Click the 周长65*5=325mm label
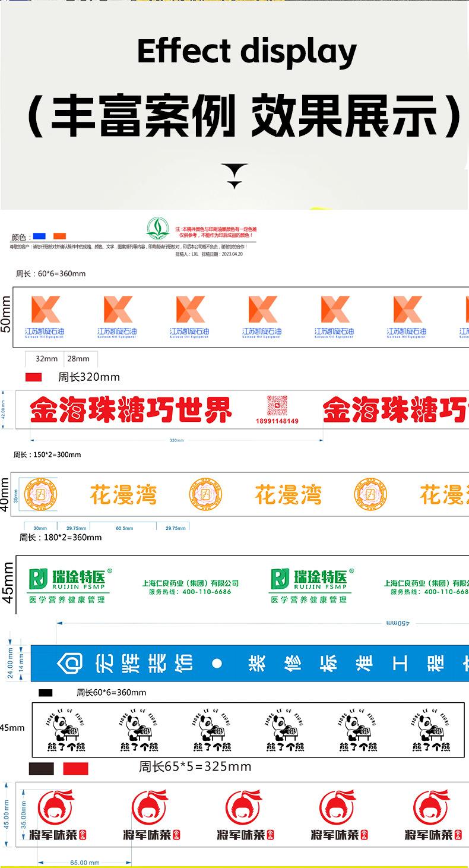Screen dimensions: 469x868 click(195, 767)
